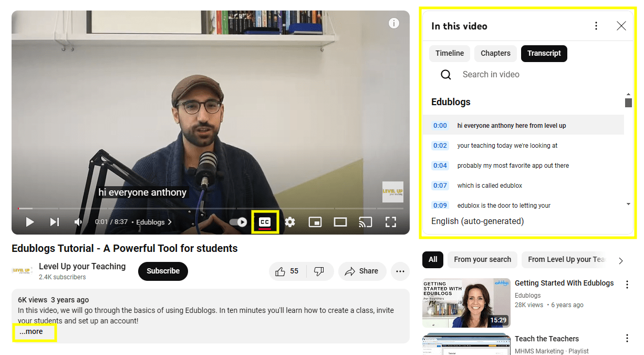644x355 pixels.
Task: Subscribe to Level Up your Teaching
Action: tap(162, 271)
